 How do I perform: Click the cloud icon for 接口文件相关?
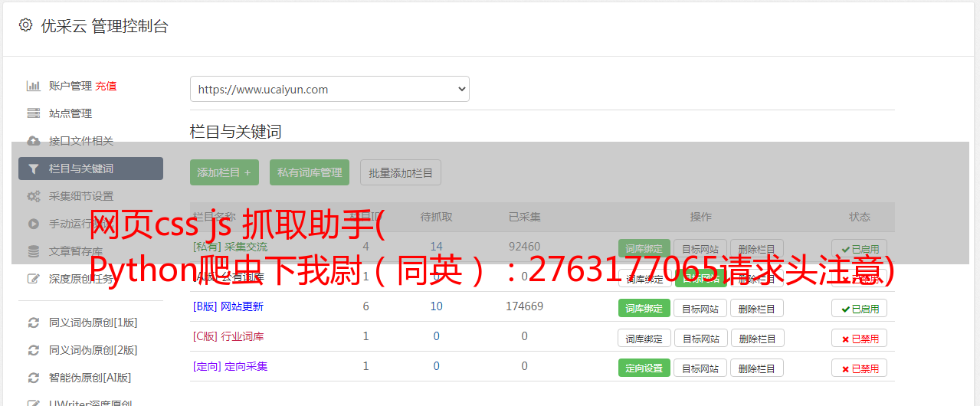tap(34, 141)
